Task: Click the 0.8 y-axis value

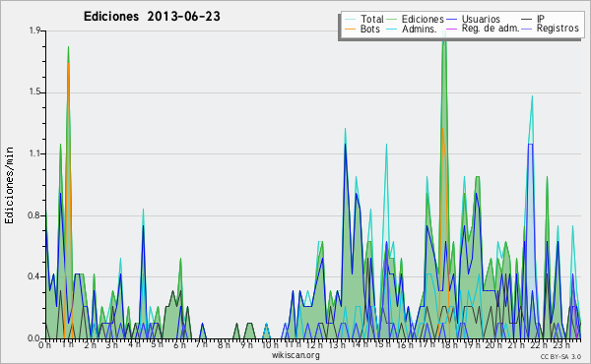Action: coord(34,215)
